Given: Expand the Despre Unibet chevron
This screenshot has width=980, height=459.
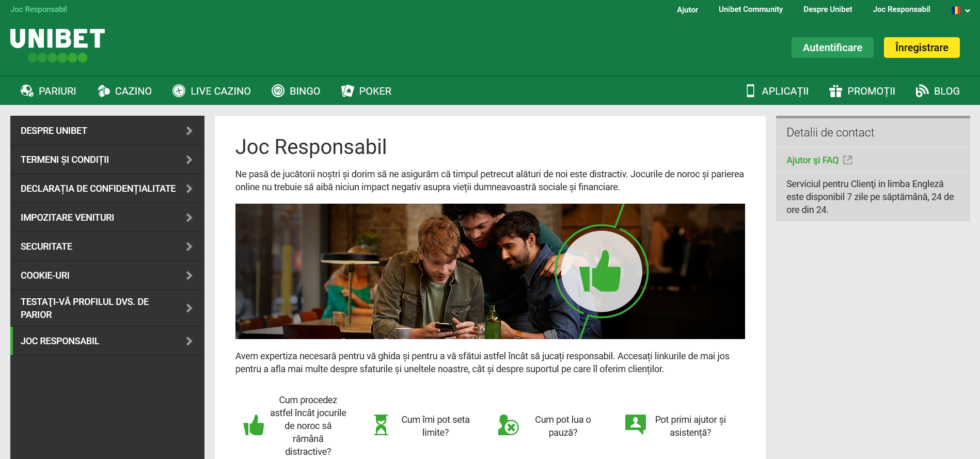Looking at the screenshot, I should click(x=189, y=131).
